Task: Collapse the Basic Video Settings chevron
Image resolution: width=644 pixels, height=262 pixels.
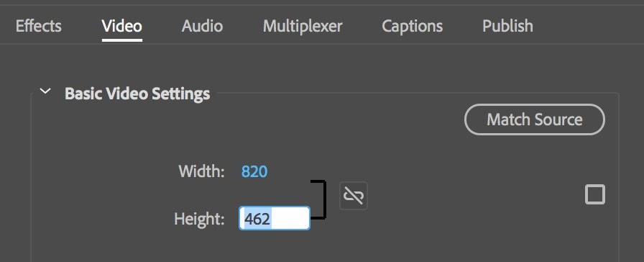Action: click(x=45, y=91)
